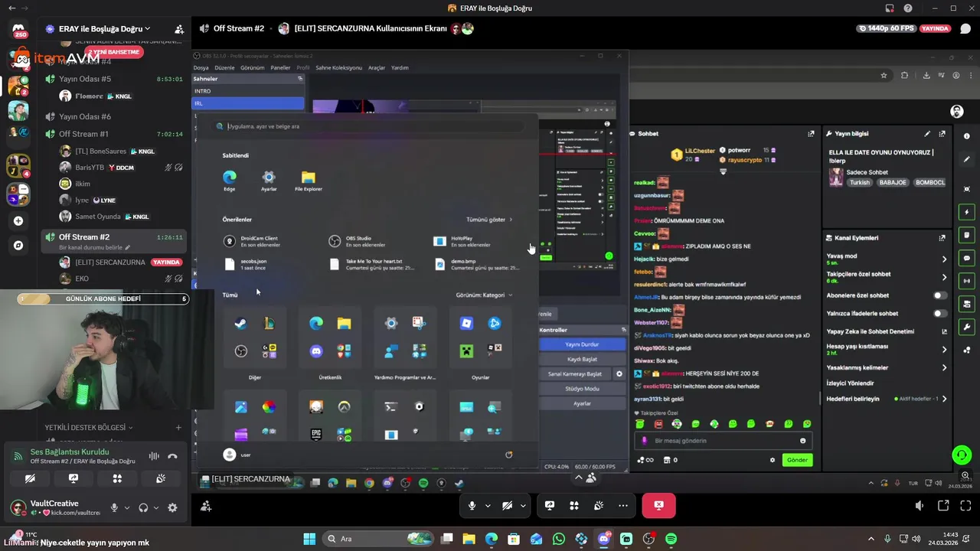The height and width of the screenshot is (551, 980).
Task: Open camera options arrow in call bar
Action: 523,505
